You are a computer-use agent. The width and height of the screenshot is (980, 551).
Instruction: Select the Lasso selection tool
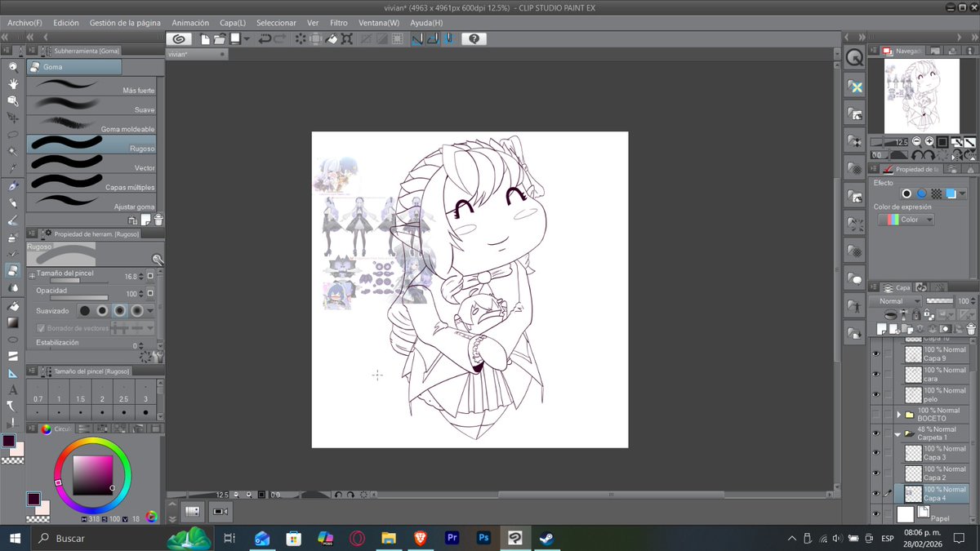click(13, 135)
